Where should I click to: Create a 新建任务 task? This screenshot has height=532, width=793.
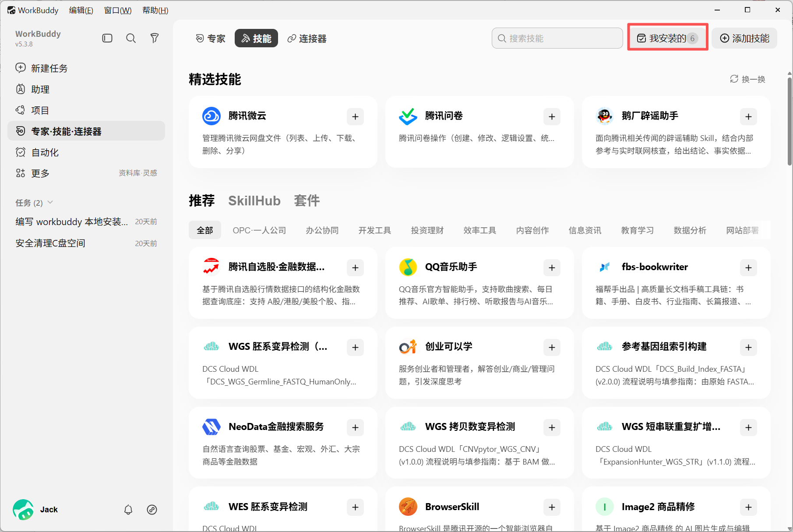point(86,68)
